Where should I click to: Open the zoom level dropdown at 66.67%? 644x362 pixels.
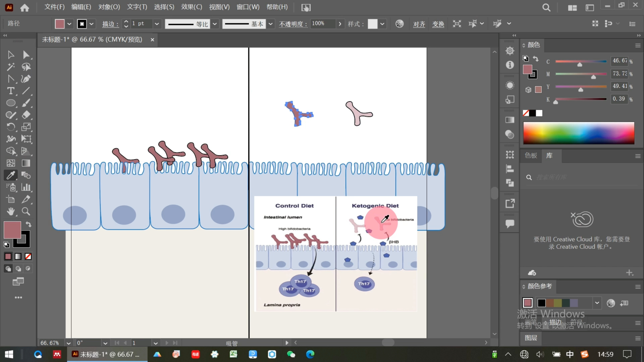(68, 343)
